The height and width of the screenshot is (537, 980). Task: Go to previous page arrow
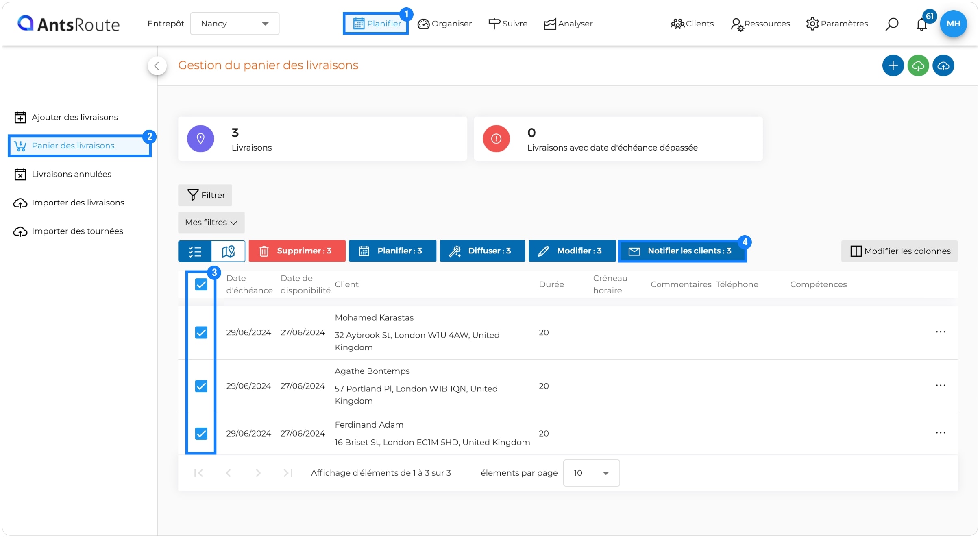[x=229, y=473]
